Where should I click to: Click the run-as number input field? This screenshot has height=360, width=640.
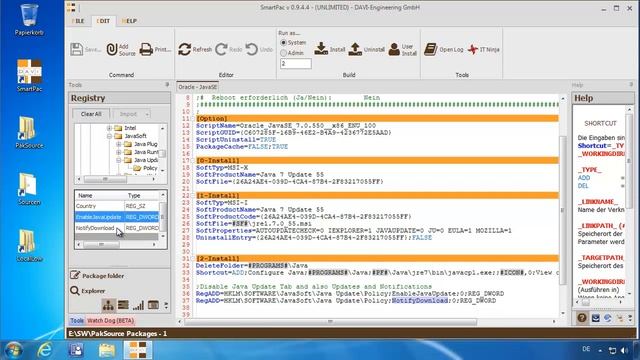click(x=296, y=64)
